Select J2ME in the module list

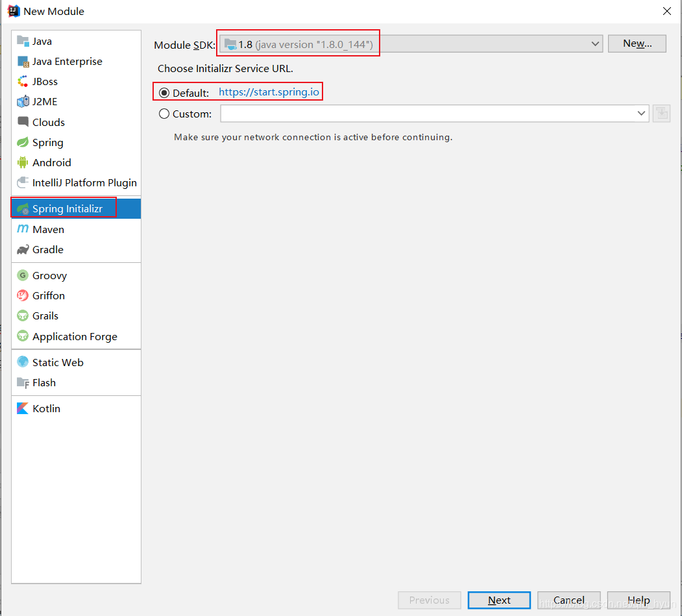tap(76, 101)
